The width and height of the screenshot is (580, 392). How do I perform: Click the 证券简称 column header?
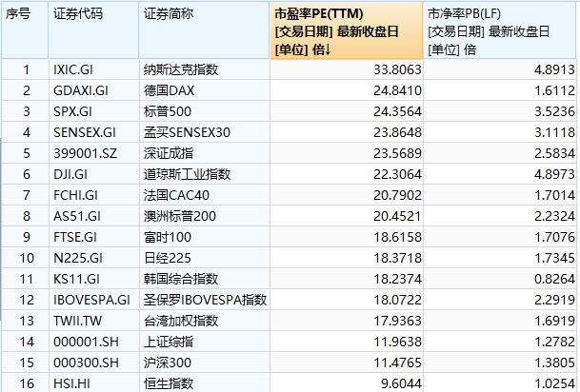pyautogui.click(x=204, y=30)
